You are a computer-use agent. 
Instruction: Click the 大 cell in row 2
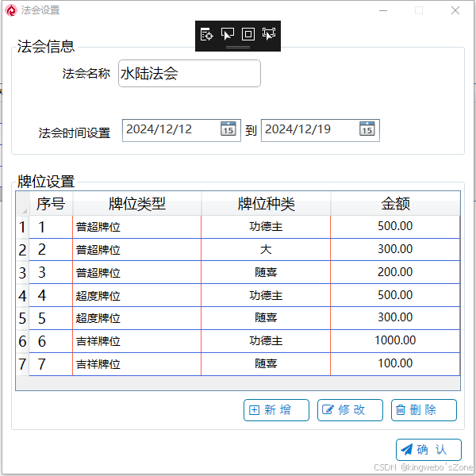pyautogui.click(x=266, y=250)
